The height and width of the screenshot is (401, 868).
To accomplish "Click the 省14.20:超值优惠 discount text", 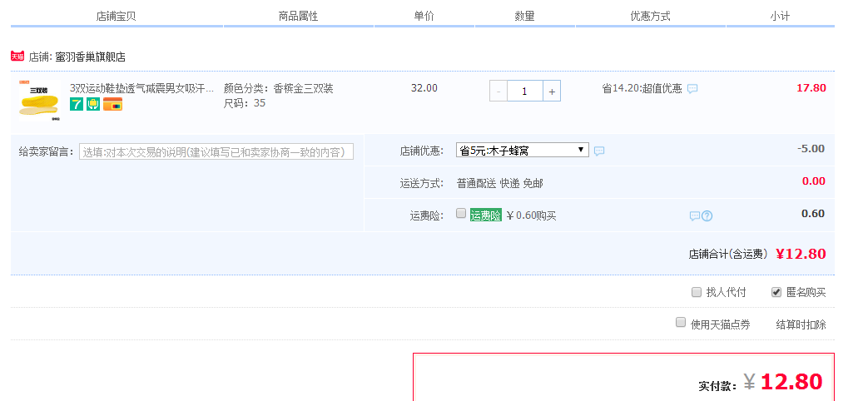I will pos(642,88).
